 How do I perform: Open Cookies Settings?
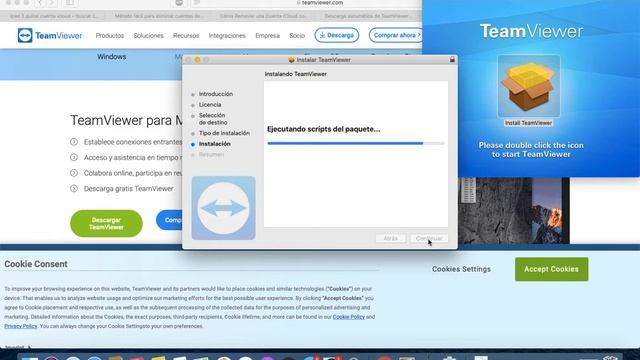click(461, 269)
